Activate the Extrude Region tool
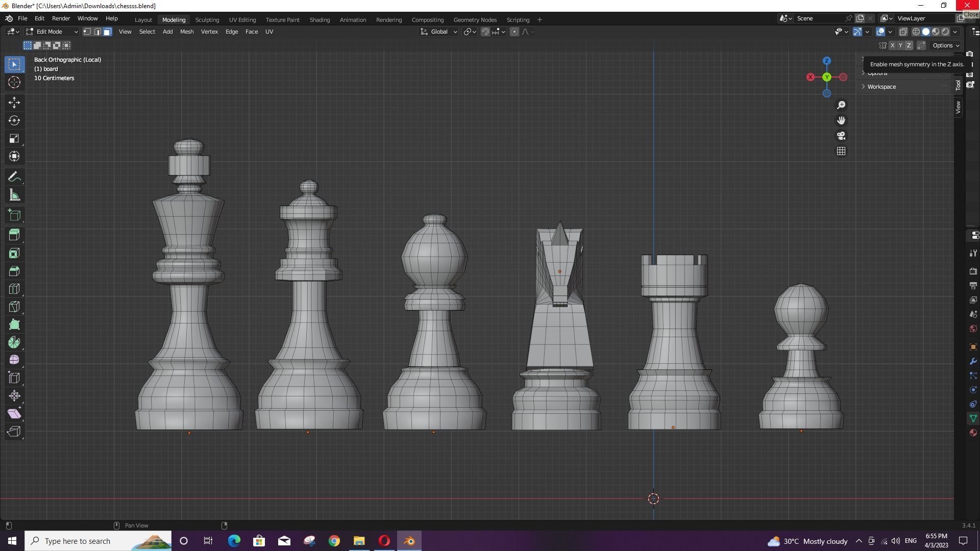The width and height of the screenshot is (980, 551). tap(14, 235)
